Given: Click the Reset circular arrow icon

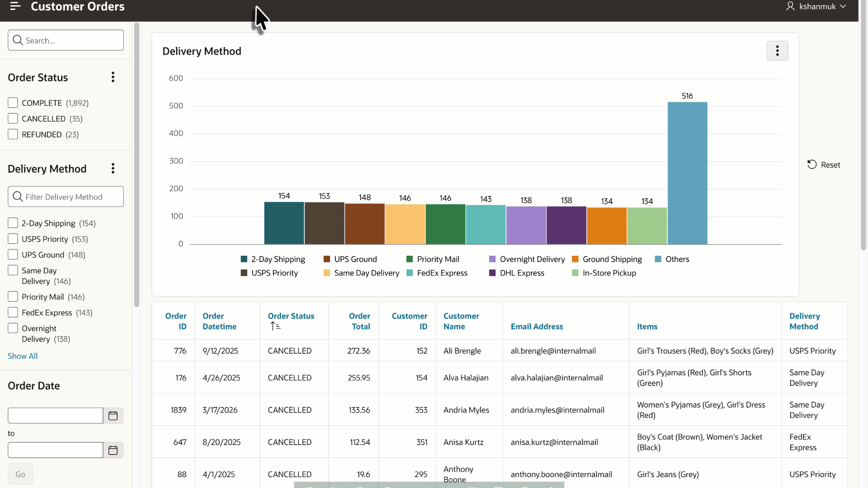Looking at the screenshot, I should [x=812, y=164].
